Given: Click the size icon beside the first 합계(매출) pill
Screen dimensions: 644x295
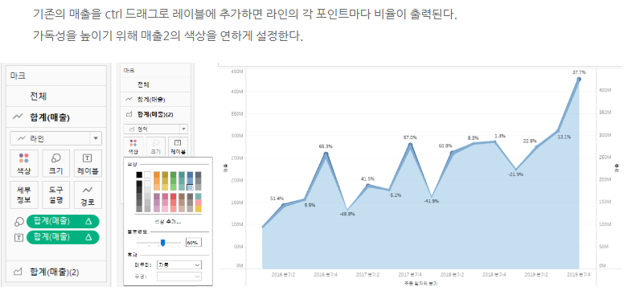Looking at the screenshot, I should point(18,222).
